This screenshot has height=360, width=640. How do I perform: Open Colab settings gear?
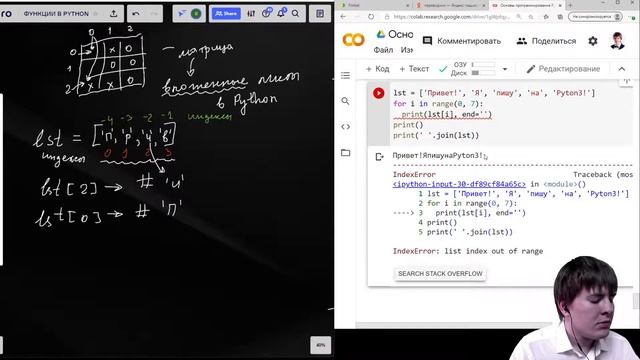click(593, 41)
